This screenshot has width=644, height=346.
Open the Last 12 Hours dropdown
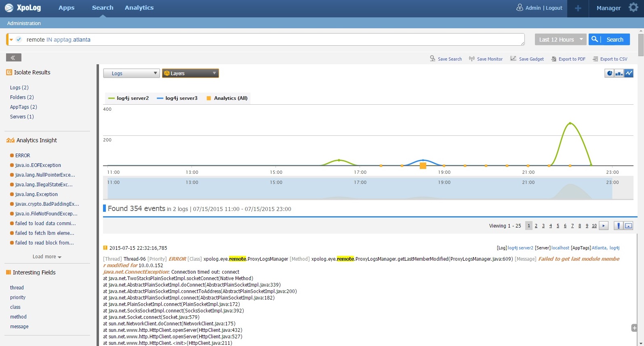click(x=560, y=40)
